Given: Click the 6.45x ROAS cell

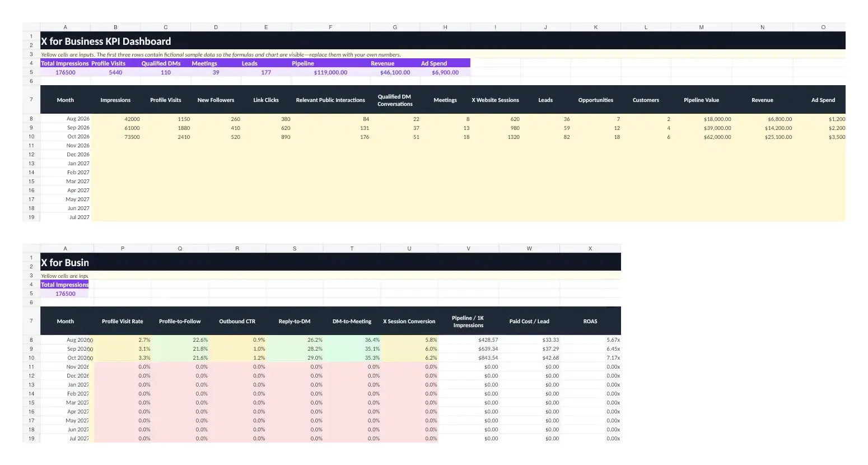Looking at the screenshot, I should (590, 348).
